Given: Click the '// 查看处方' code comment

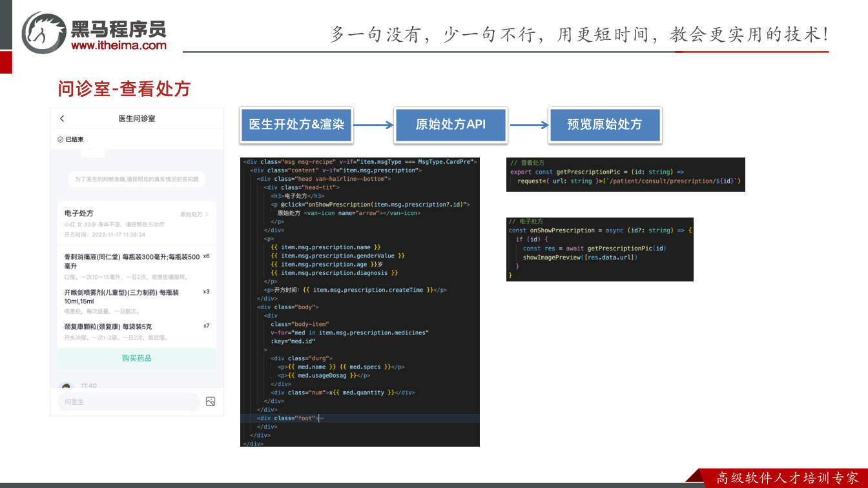Looking at the screenshot, I should coord(527,163).
